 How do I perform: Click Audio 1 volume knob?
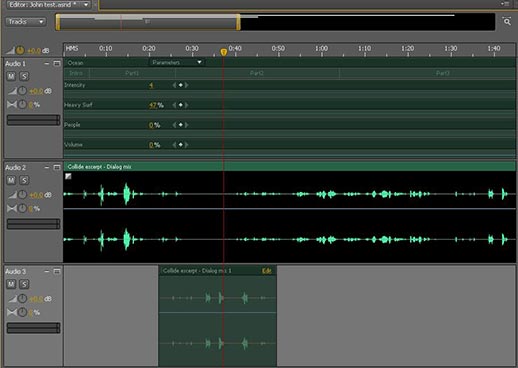[22, 91]
